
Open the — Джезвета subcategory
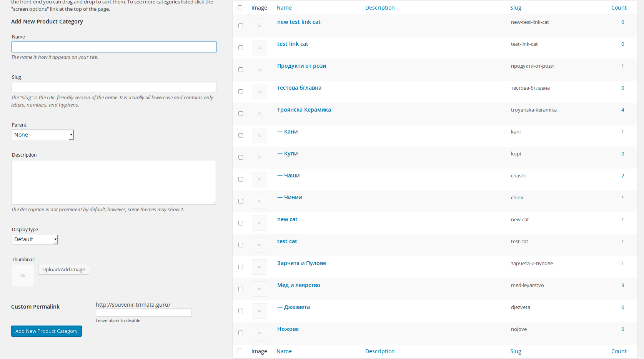pyautogui.click(x=294, y=307)
